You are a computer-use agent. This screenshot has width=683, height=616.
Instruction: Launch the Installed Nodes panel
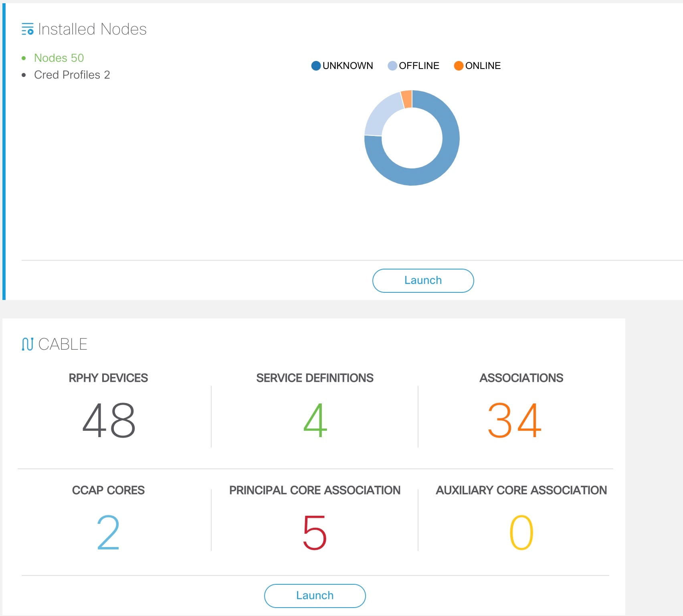[x=423, y=280]
